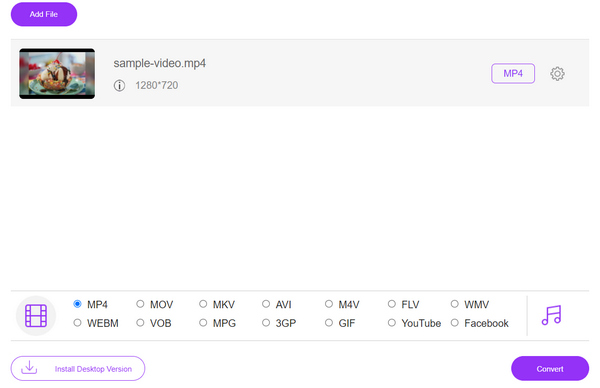Pick the WEBM format option
This screenshot has height=388, width=600.
77,323
